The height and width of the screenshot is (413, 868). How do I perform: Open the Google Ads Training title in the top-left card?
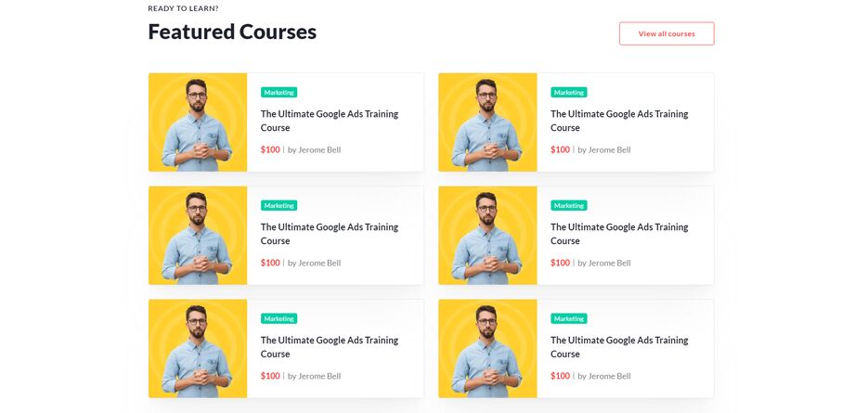pyautogui.click(x=330, y=121)
